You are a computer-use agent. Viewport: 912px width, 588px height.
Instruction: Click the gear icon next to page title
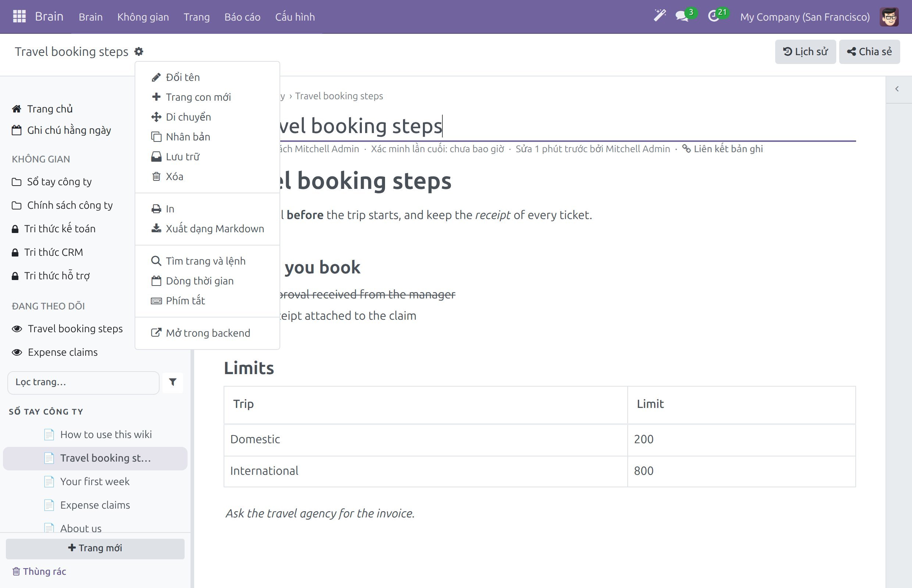tap(139, 51)
